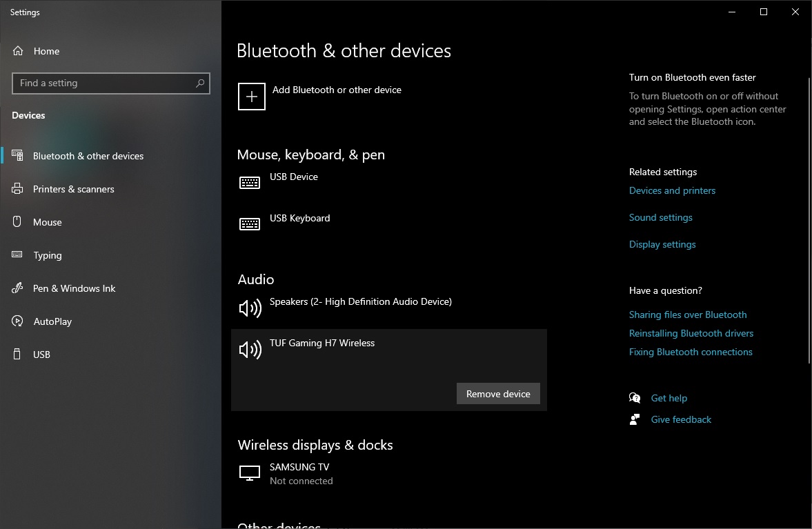Click the USB Device keyboard icon

pos(250,183)
